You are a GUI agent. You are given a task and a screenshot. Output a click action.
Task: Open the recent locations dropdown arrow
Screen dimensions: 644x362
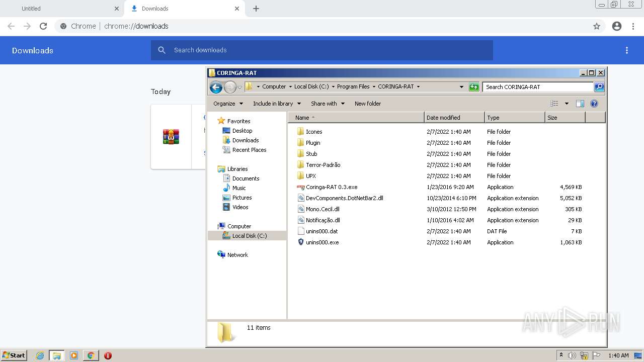239,87
